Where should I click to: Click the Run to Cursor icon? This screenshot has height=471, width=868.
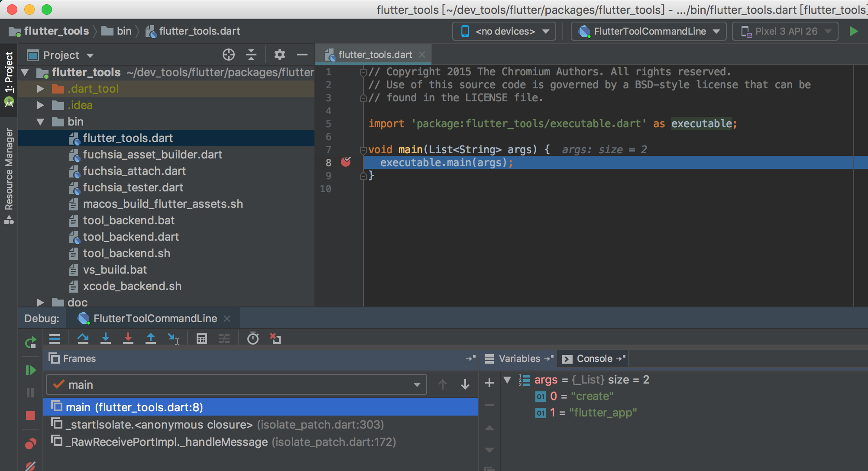[173, 338]
